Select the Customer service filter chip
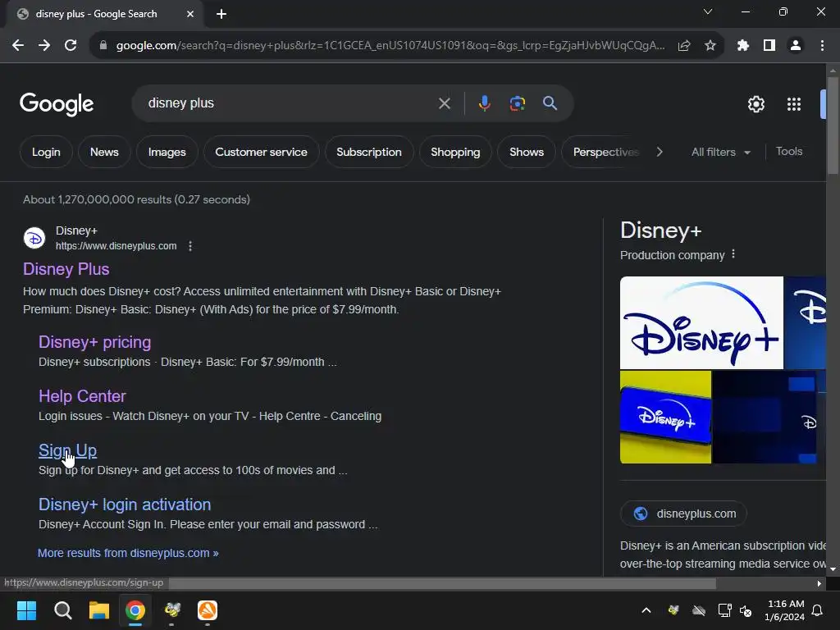The height and width of the screenshot is (630, 840). click(x=262, y=152)
